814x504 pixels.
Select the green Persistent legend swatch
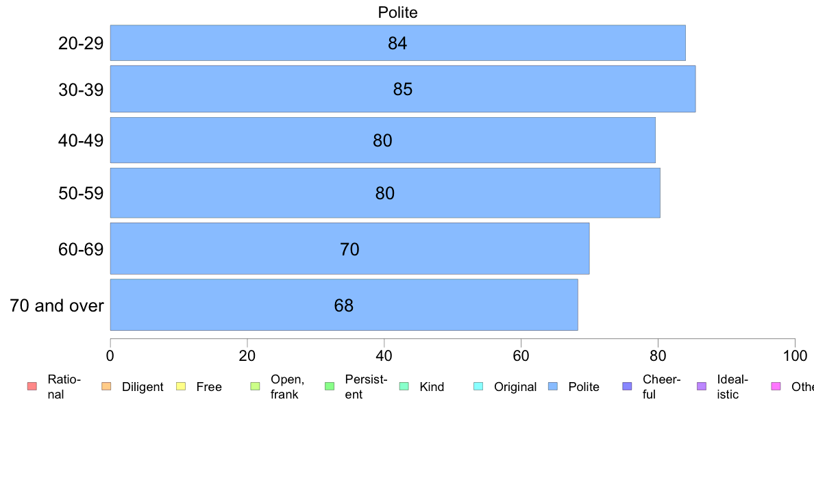(x=330, y=386)
